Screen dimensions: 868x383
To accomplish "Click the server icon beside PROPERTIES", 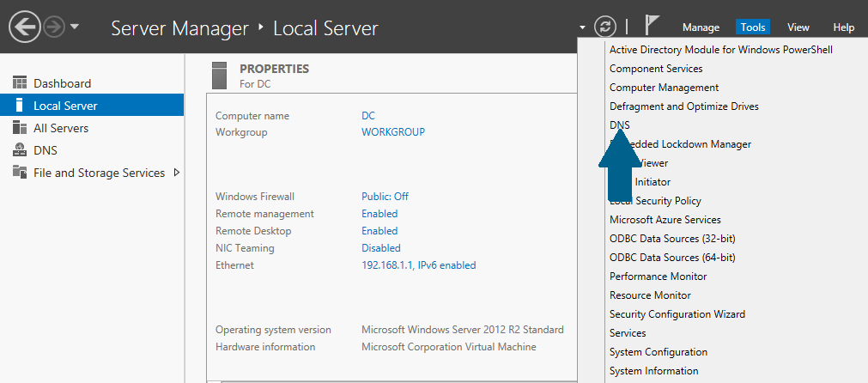I will 219,76.
